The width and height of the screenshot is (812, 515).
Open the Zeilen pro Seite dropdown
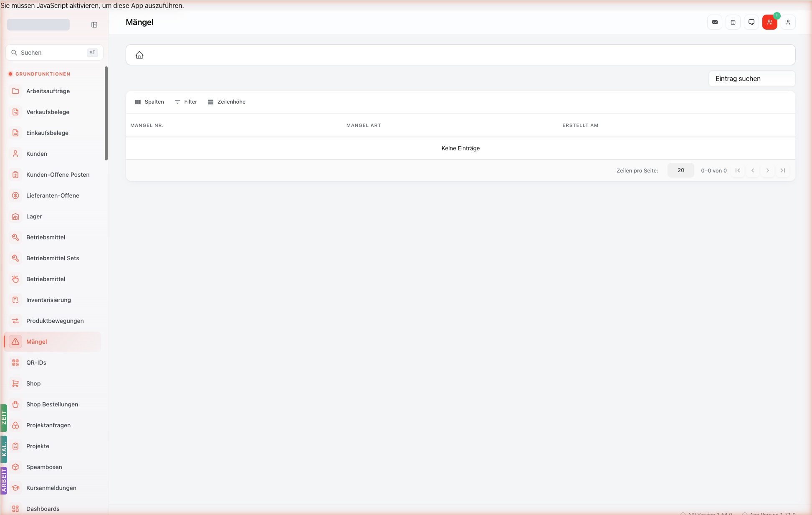click(x=680, y=170)
